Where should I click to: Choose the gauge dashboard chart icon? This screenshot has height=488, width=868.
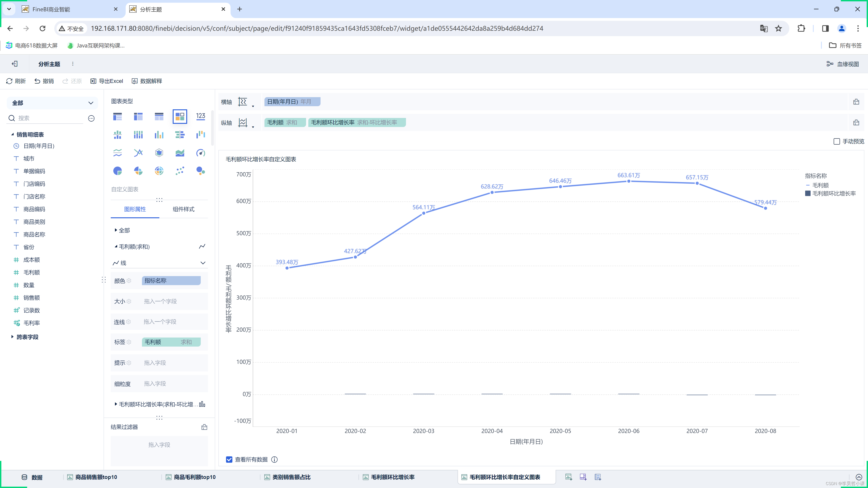200,153
